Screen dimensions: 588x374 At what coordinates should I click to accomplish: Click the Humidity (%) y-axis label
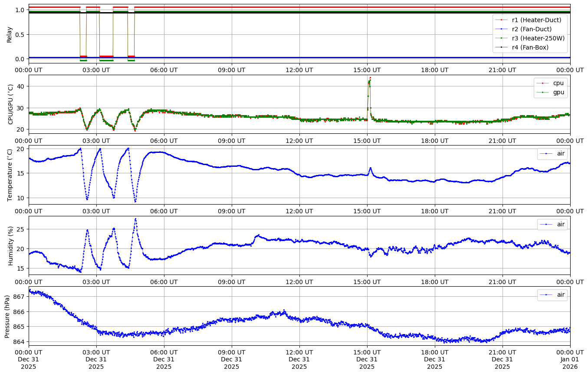tap(10, 245)
